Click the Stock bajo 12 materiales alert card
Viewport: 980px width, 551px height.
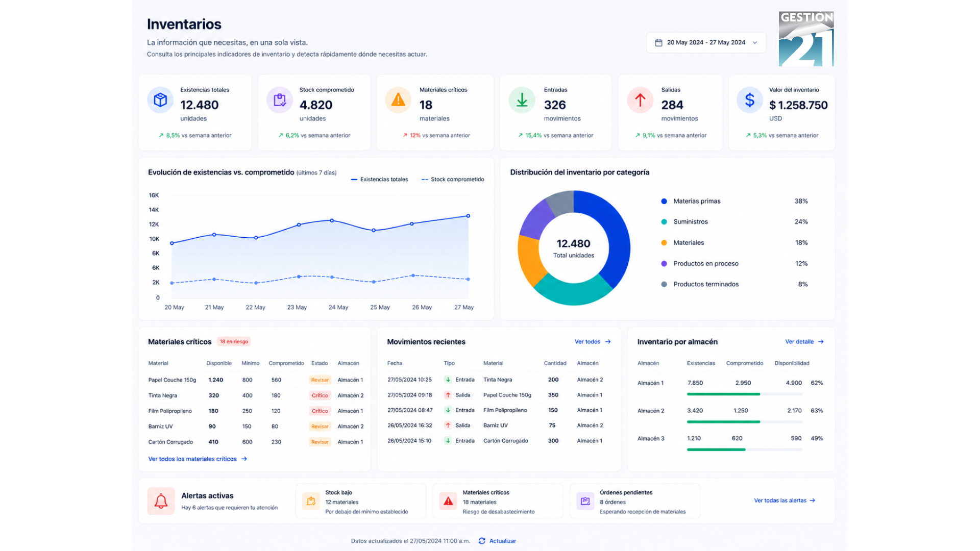[x=361, y=502]
